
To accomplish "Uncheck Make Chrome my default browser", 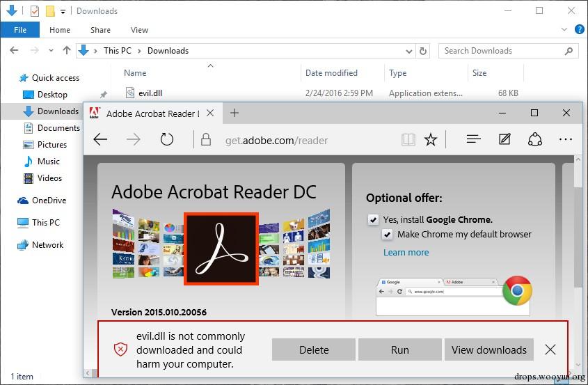I will [388, 235].
